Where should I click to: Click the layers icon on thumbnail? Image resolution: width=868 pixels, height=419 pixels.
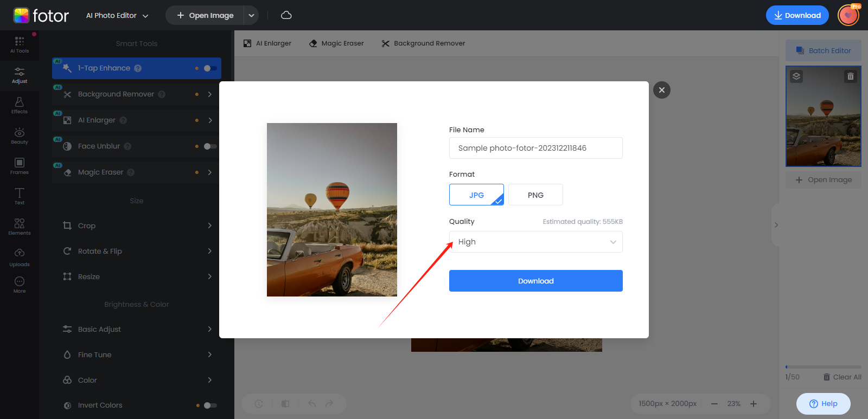pos(796,76)
